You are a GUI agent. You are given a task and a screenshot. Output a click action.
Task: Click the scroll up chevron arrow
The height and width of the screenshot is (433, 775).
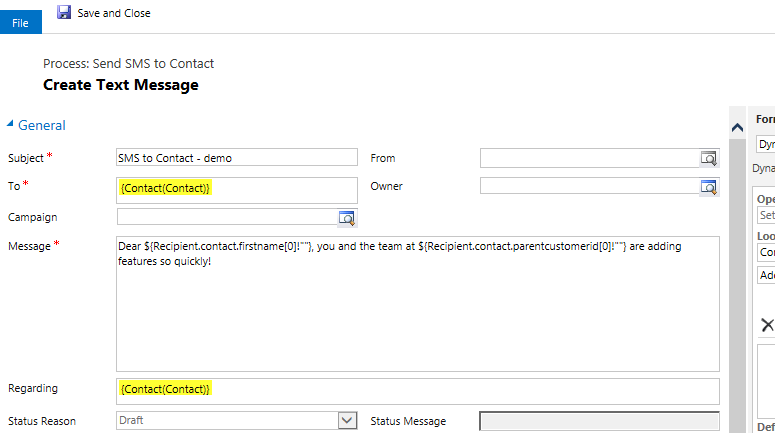point(738,127)
